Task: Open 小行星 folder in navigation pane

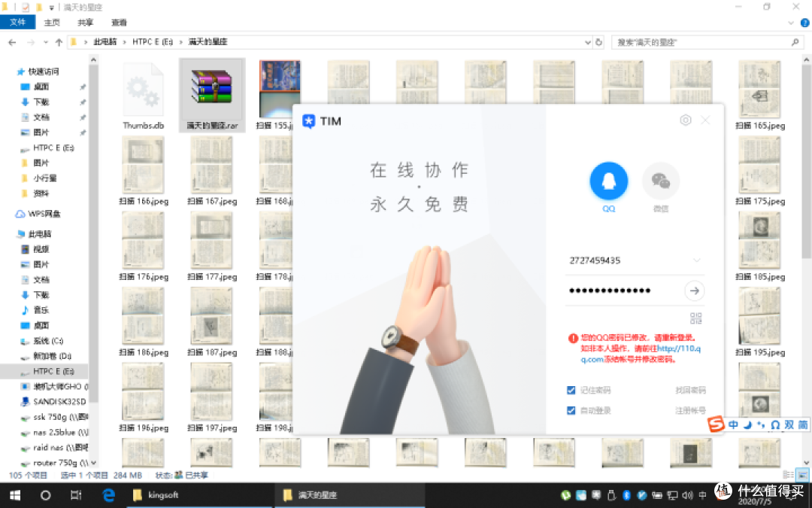Action: (x=45, y=178)
